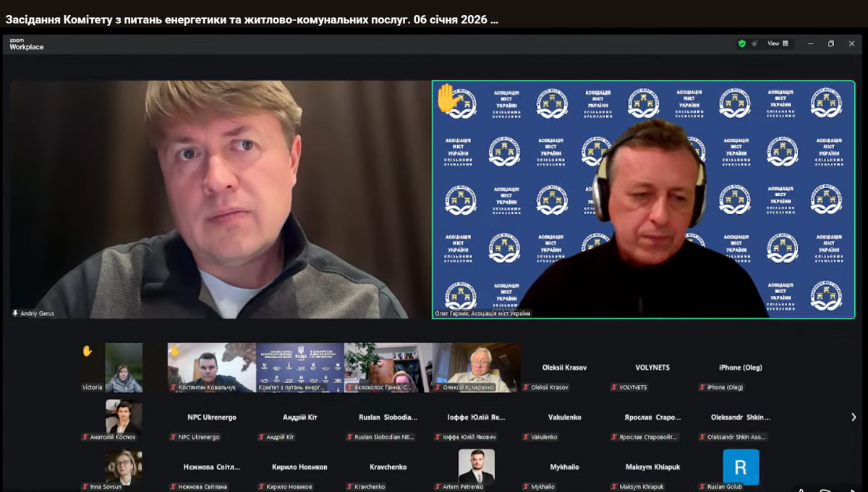This screenshot has width=868, height=492.
Task: Click the pin icon beside Andriy Gerus
Action: [x=15, y=313]
